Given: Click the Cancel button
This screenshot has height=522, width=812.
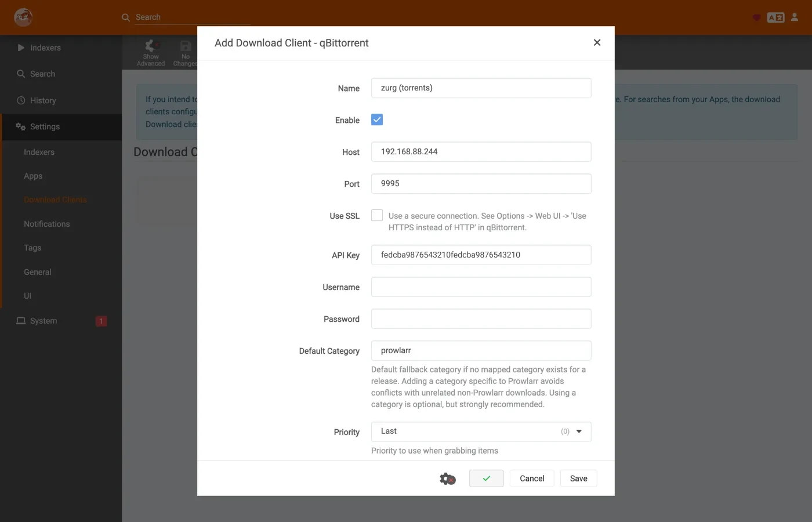Looking at the screenshot, I should coord(532,478).
